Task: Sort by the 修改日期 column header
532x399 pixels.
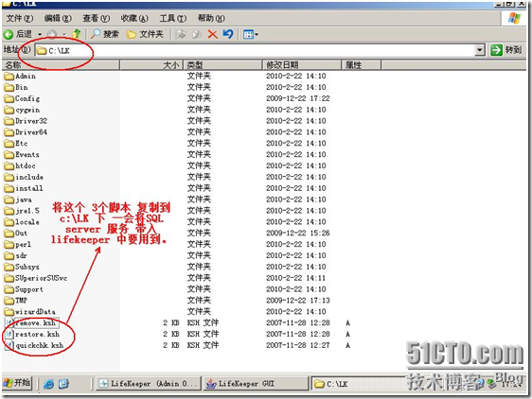Action: click(302, 64)
